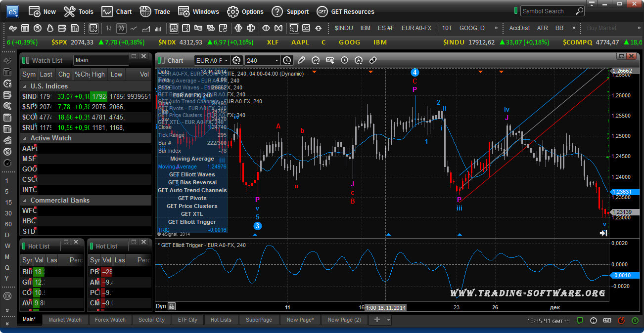Toggle the Dyn lock icon below chart
Screen dimensions: 644x333
[172, 306]
